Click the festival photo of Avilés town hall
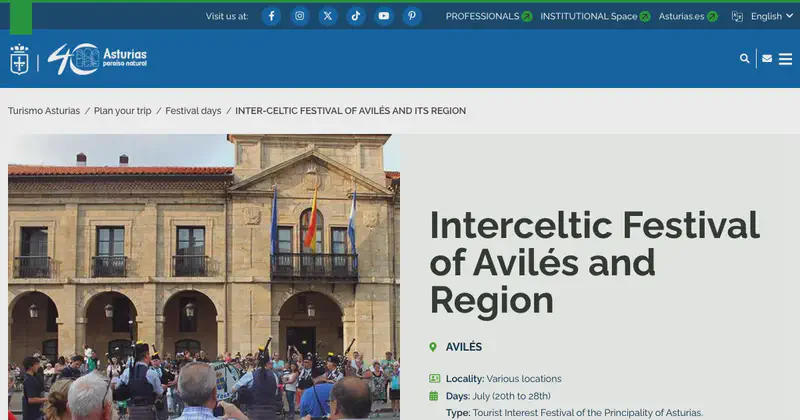 204,277
